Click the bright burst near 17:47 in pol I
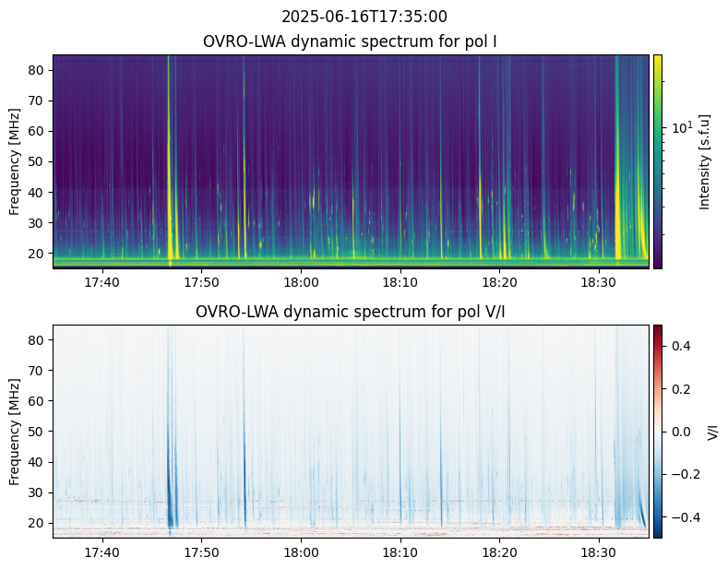The width and height of the screenshot is (728, 569). click(171, 184)
